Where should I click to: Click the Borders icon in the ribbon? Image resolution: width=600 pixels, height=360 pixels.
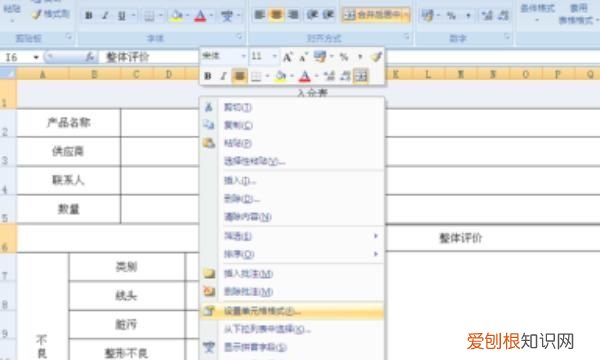tap(149, 16)
